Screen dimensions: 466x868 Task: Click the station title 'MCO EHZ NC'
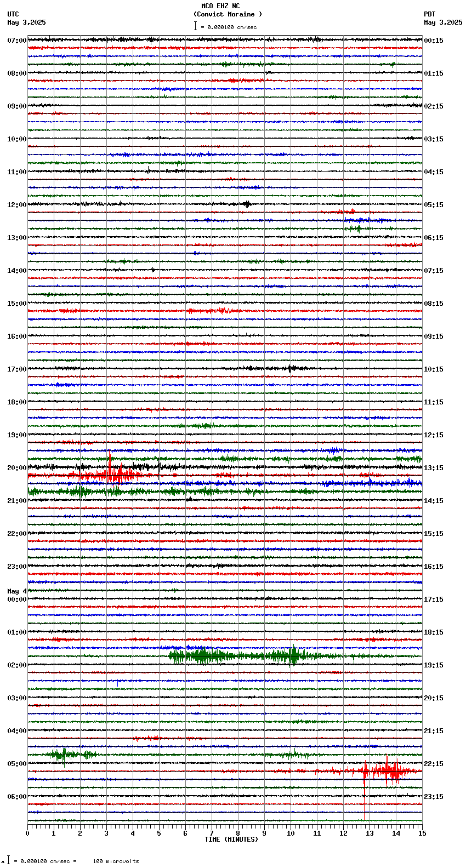pos(220,6)
